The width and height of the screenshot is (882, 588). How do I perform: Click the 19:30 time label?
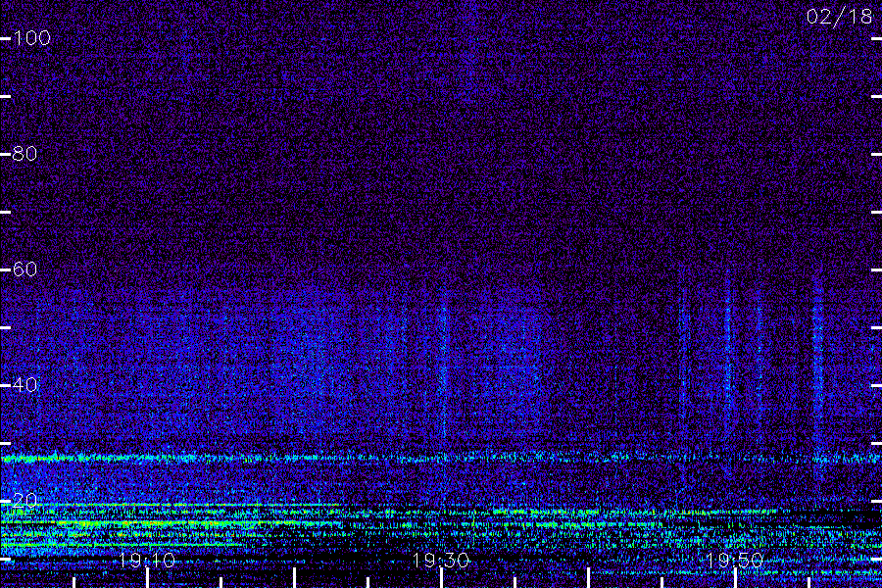click(x=441, y=560)
